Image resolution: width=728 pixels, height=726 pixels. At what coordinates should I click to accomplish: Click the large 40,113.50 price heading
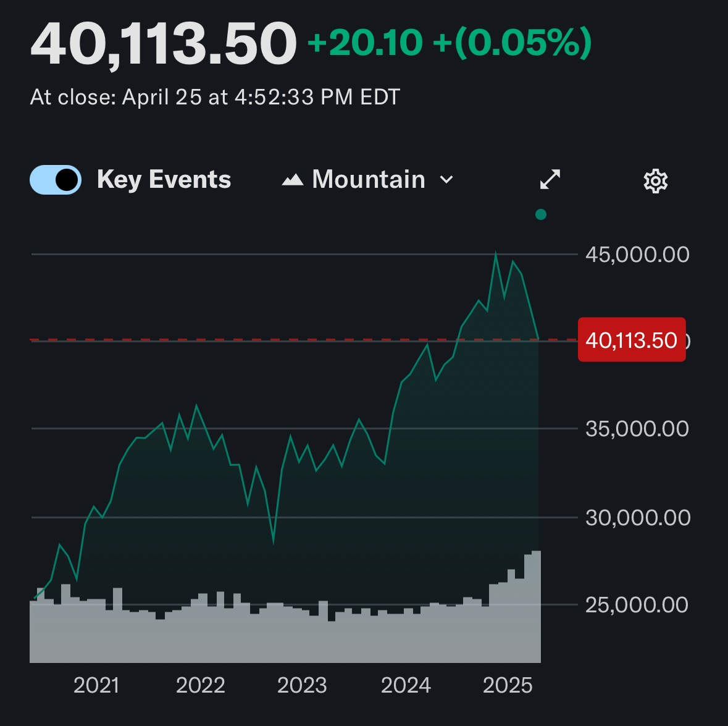pos(164,44)
